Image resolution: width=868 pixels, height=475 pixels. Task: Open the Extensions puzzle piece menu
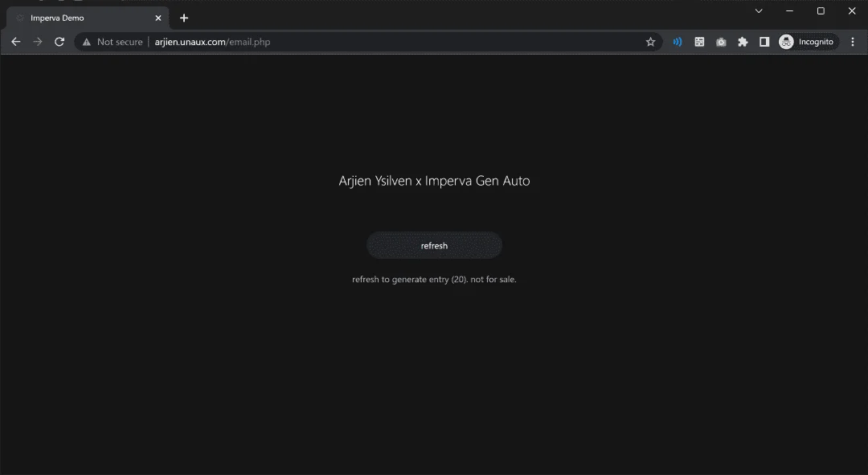pos(743,42)
